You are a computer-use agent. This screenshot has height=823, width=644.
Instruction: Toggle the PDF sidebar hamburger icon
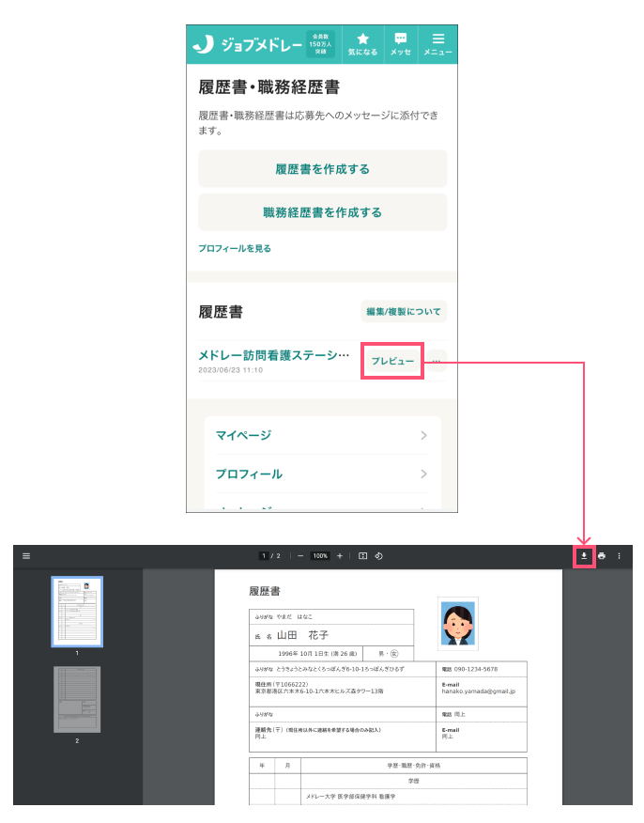click(26, 556)
